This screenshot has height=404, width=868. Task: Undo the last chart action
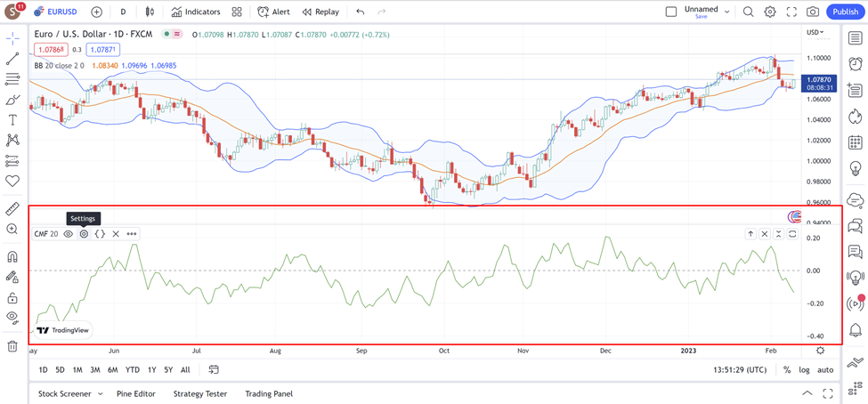[x=361, y=12]
